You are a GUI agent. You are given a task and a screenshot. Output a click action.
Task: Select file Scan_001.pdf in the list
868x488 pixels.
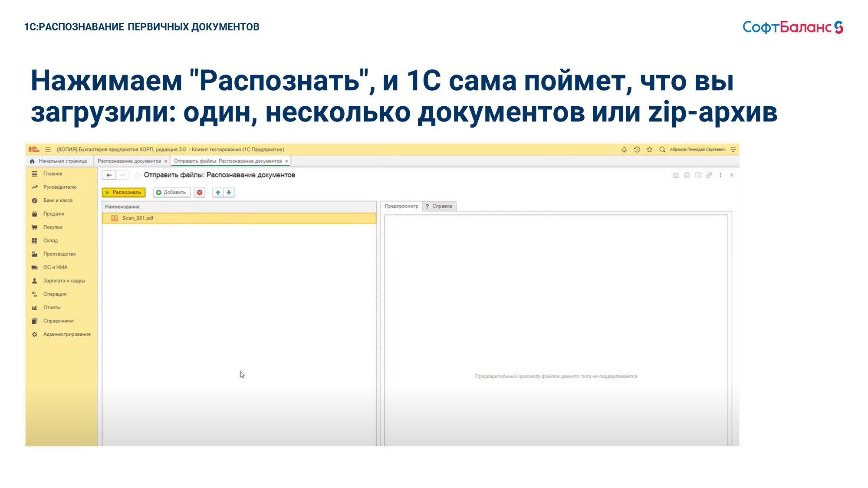pyautogui.click(x=239, y=218)
